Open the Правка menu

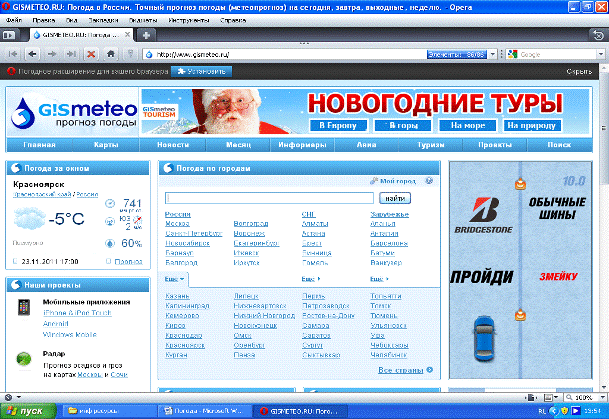point(44,20)
